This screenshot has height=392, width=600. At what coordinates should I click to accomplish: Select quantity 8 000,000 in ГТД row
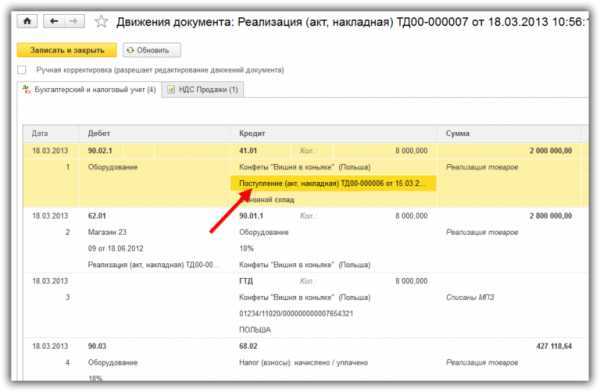pyautogui.click(x=411, y=281)
